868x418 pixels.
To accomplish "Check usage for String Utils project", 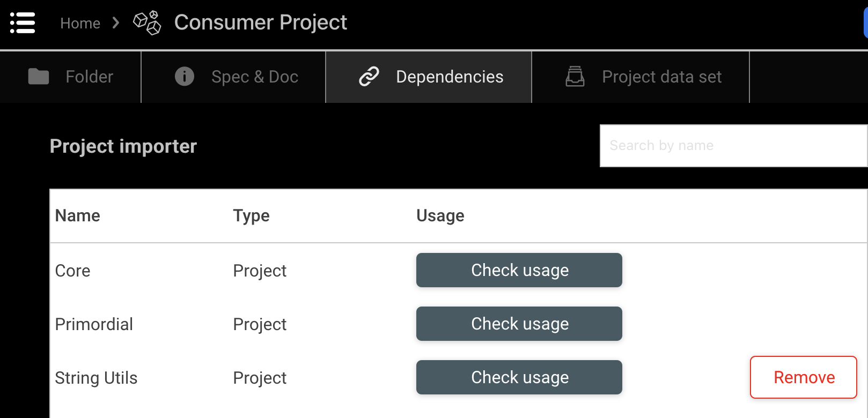I will [519, 377].
